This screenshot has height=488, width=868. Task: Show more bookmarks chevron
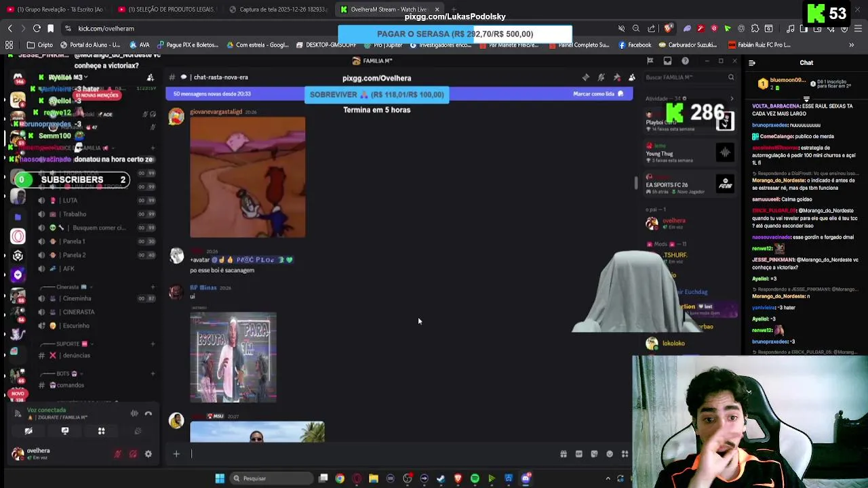[852, 45]
